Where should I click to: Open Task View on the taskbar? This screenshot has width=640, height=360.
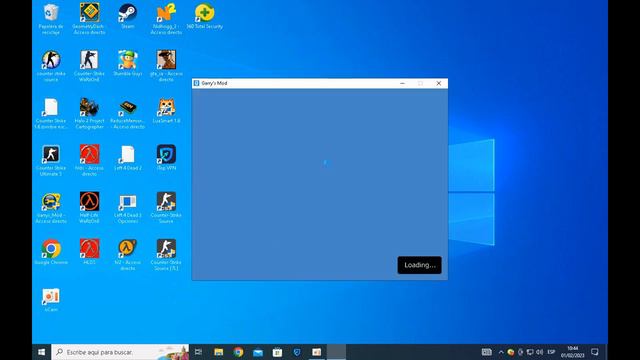click(x=199, y=352)
